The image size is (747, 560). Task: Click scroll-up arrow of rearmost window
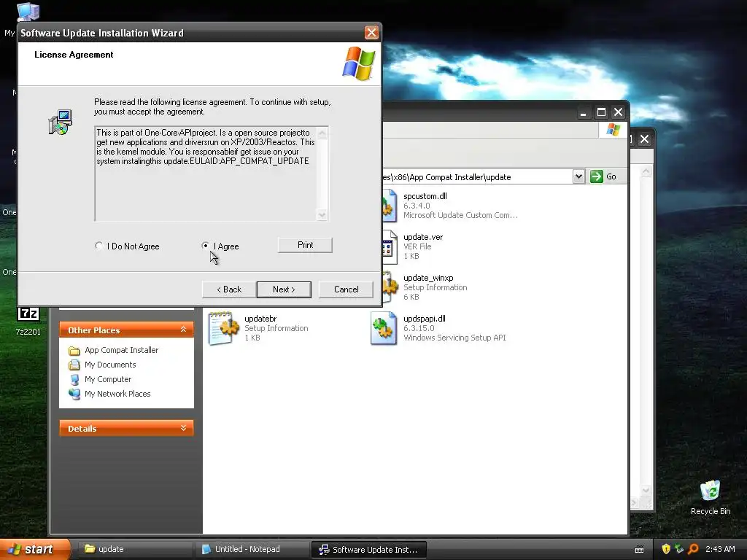coord(646,171)
